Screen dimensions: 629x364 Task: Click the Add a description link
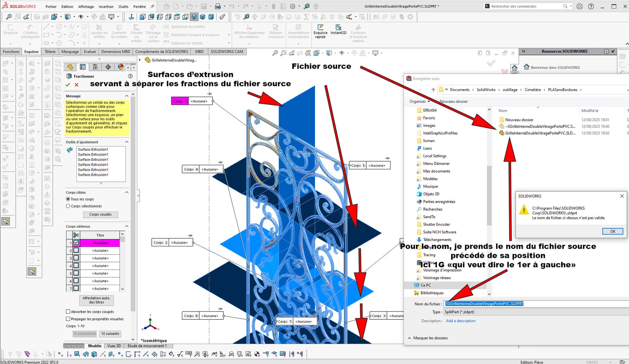(461, 321)
